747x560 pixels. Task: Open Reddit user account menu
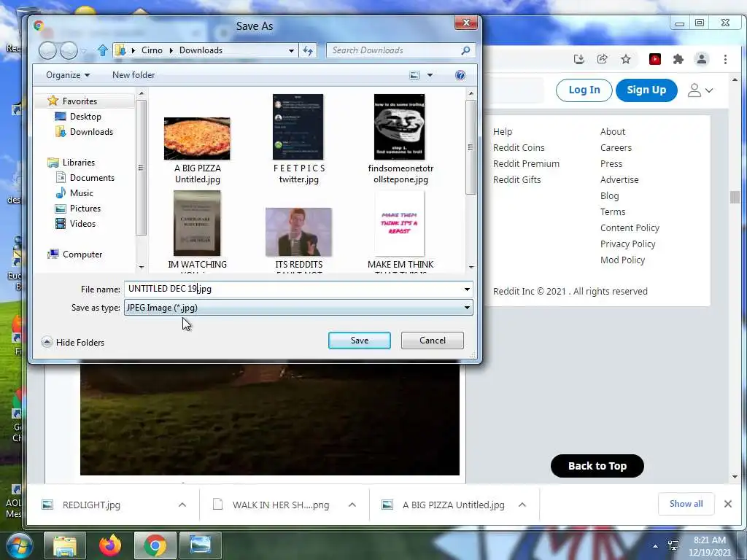tap(700, 90)
